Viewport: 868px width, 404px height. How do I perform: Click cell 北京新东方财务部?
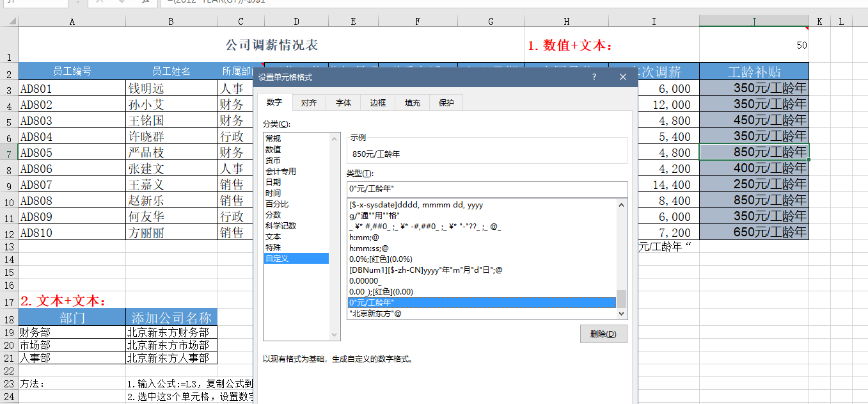[x=171, y=332]
